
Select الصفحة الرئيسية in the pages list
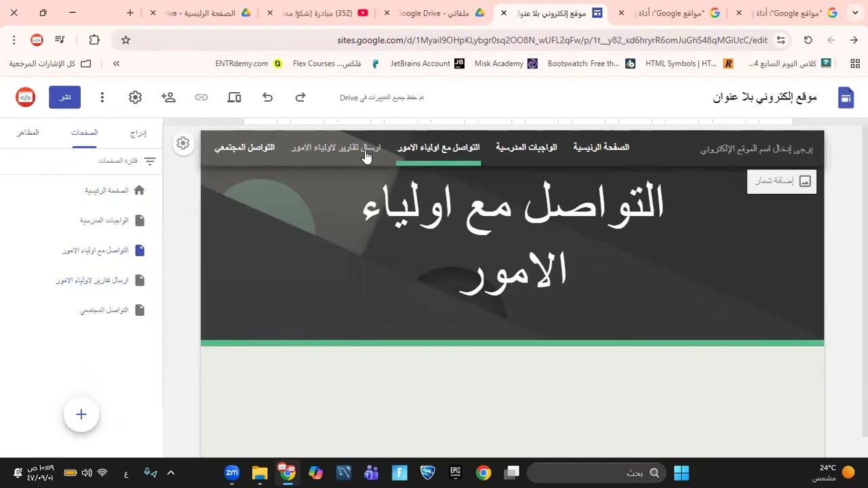[x=106, y=190]
